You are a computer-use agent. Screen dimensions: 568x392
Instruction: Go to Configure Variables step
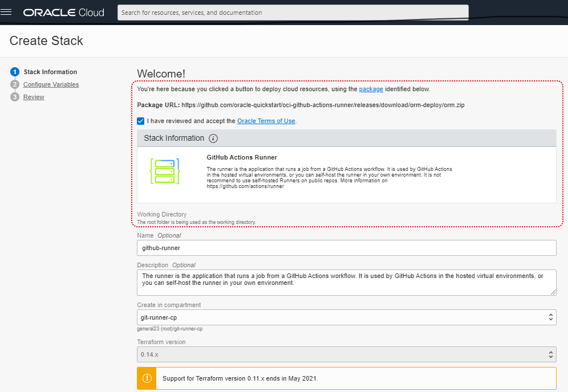click(x=51, y=85)
